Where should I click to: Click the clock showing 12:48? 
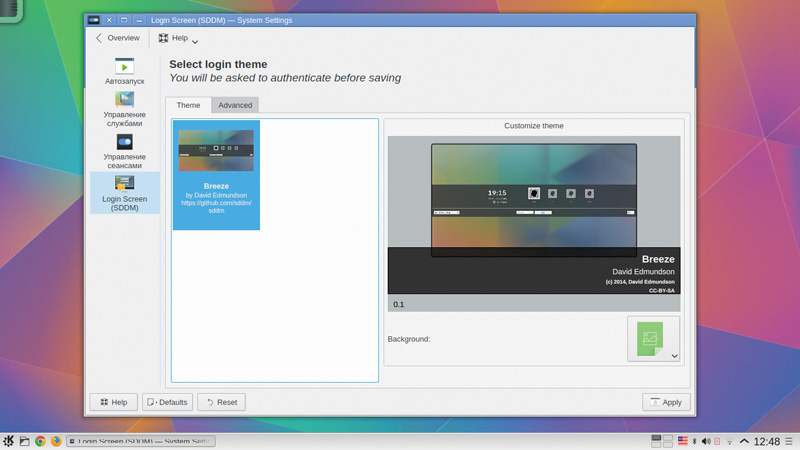pyautogui.click(x=767, y=442)
